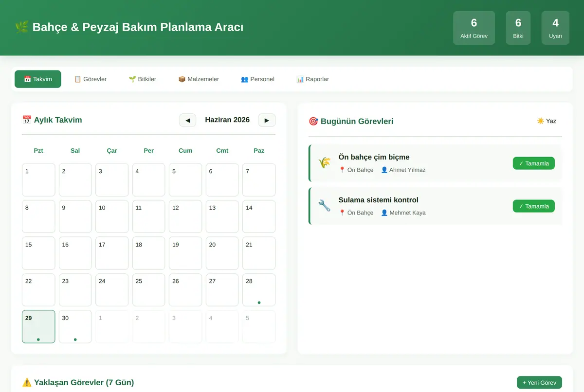Pick June 1 on the calendar
This screenshot has width=584, height=392.
coord(38,180)
